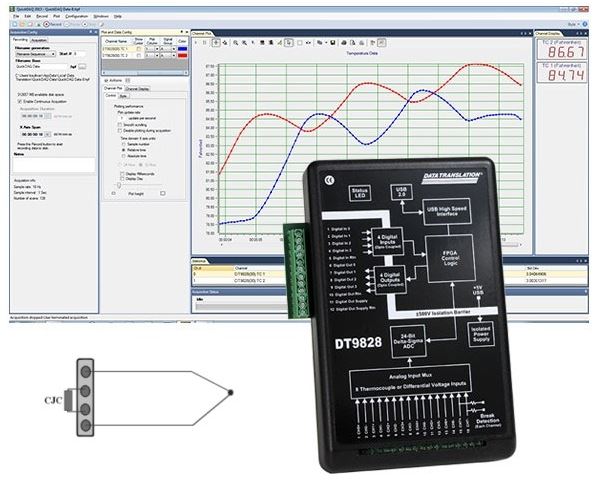Open the Record menu
The width and height of the screenshot is (599, 495).
coord(42,16)
